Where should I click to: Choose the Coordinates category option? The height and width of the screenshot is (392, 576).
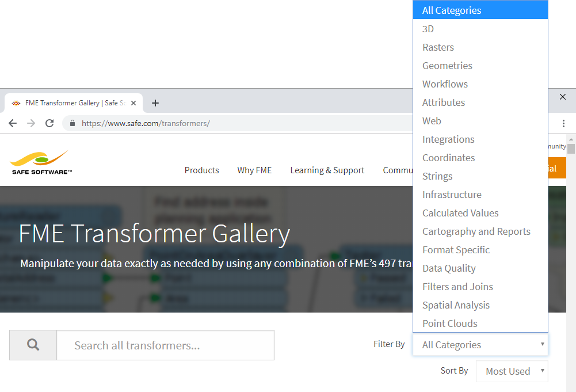click(x=480, y=158)
